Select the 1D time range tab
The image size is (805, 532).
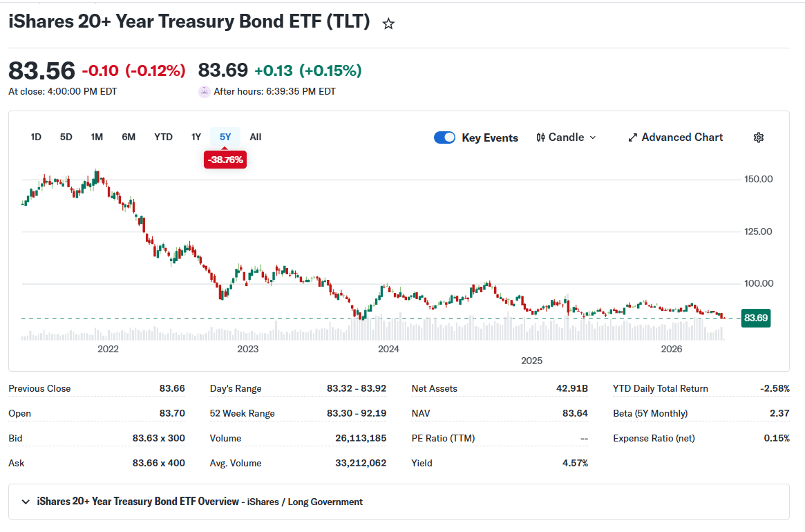pos(36,137)
